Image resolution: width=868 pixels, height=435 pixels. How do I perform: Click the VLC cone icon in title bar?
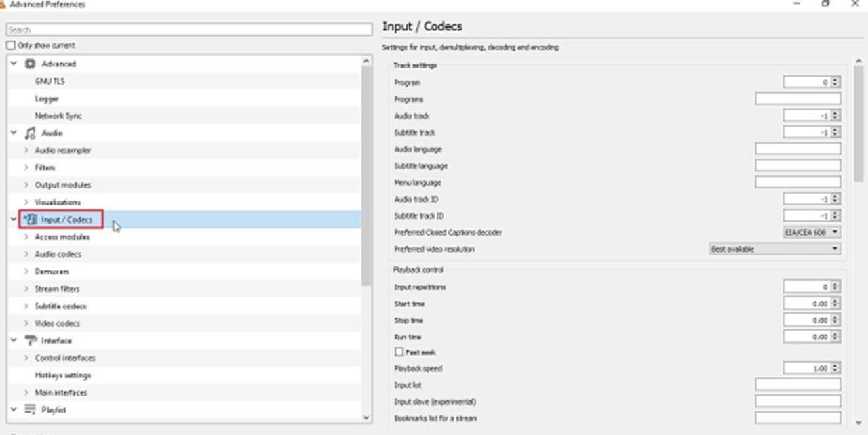(x=3, y=4)
